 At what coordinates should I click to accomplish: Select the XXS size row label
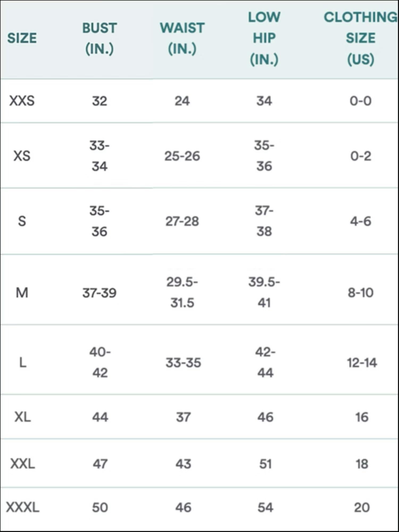pos(22,101)
